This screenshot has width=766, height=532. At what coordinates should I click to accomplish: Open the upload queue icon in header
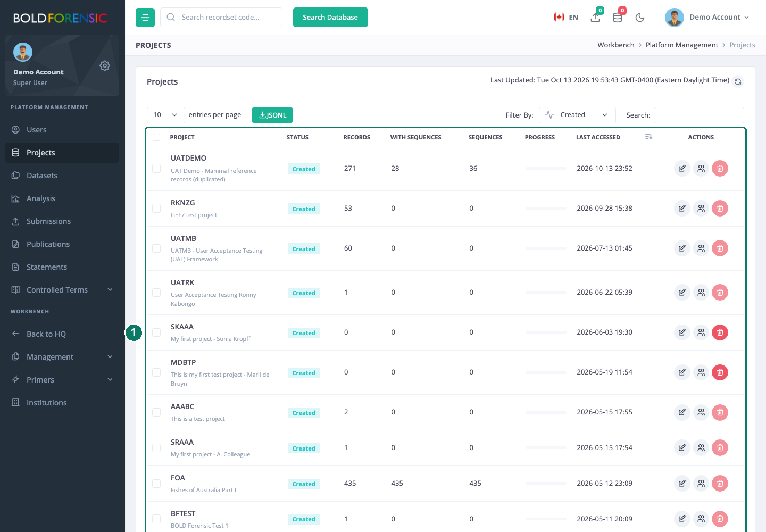click(595, 17)
